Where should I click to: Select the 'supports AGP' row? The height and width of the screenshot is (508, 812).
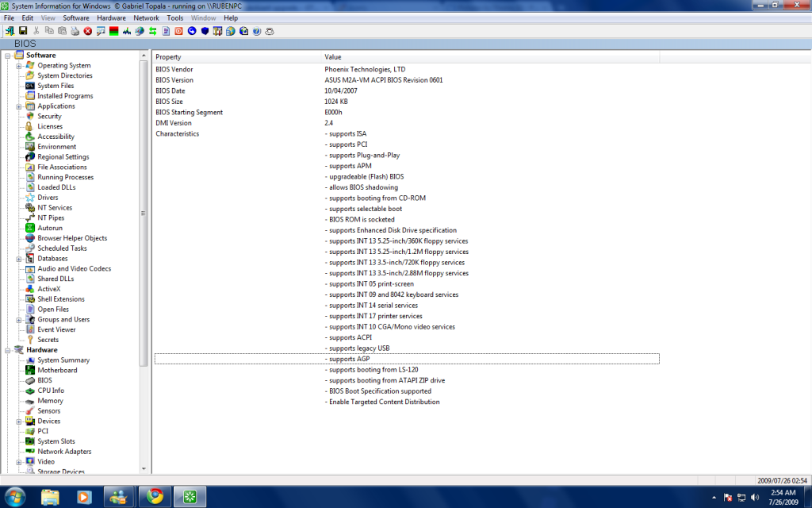(407, 359)
